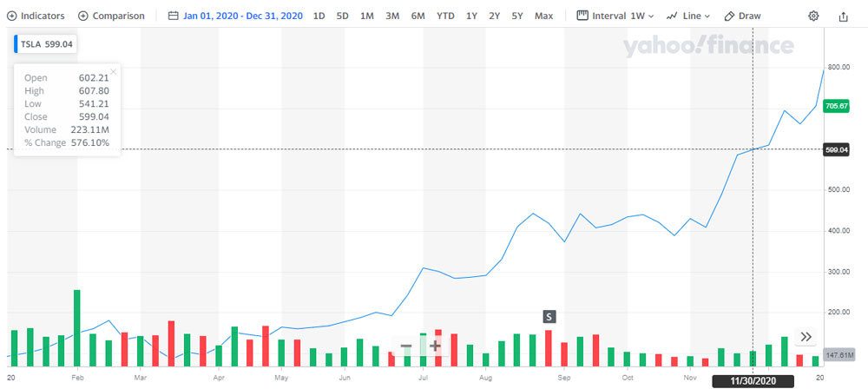Click the 800.00 axis label
The width and height of the screenshot is (868, 389).
point(838,67)
